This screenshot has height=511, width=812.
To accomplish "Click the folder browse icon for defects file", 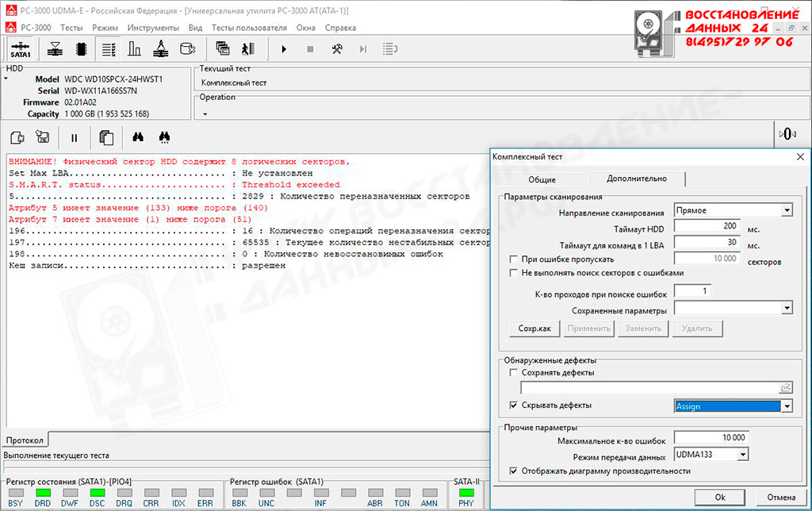I will (786, 388).
